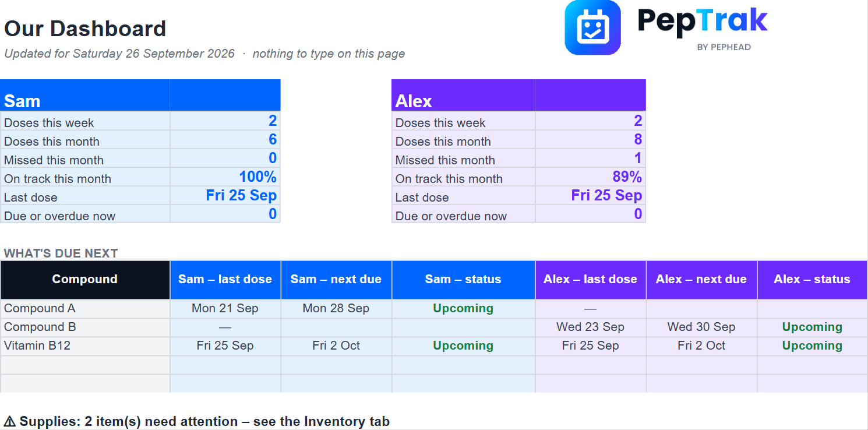Select the blue "Sam" card header
The height and width of the screenshot is (430, 868).
pos(140,95)
